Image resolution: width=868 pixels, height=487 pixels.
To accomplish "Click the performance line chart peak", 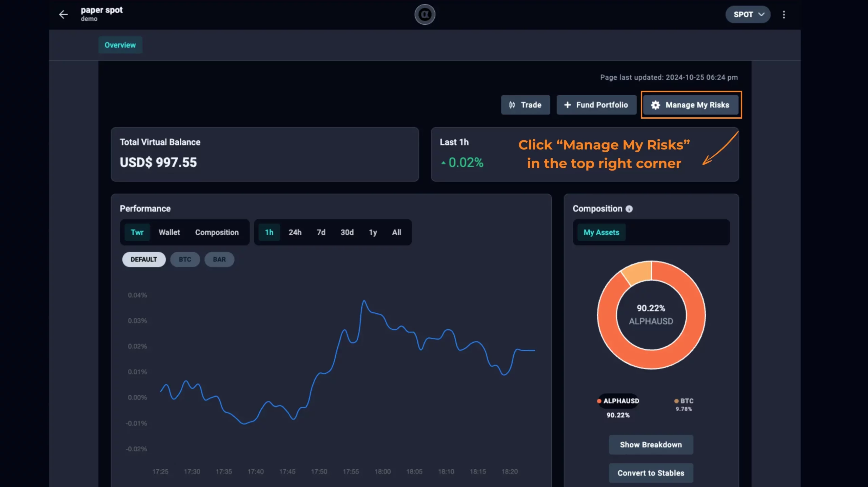I will (364, 301).
